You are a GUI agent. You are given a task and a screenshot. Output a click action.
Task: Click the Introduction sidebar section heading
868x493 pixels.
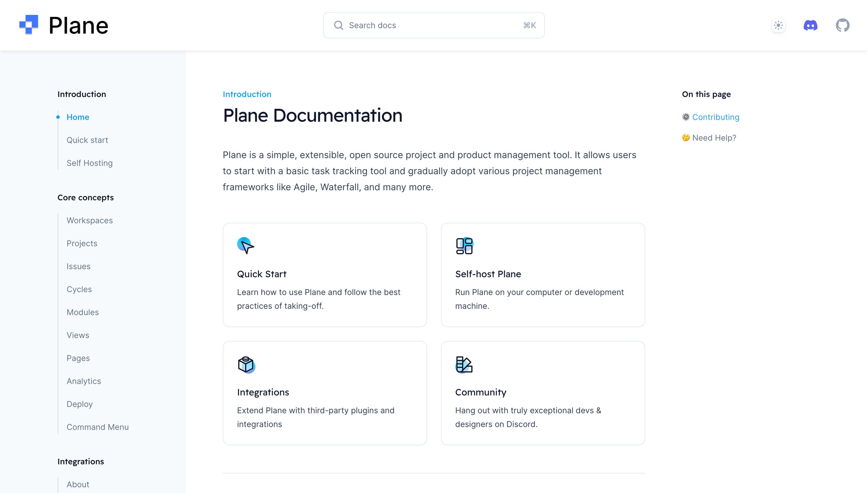pyautogui.click(x=82, y=94)
